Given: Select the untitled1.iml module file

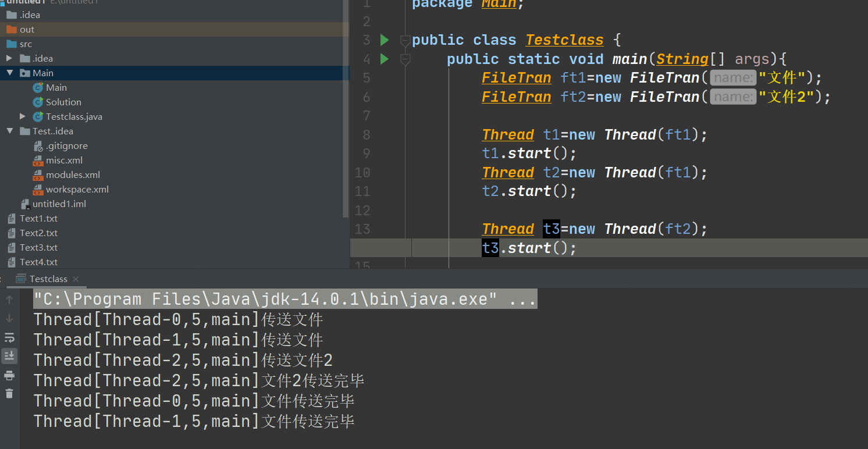Looking at the screenshot, I should pos(54,204).
